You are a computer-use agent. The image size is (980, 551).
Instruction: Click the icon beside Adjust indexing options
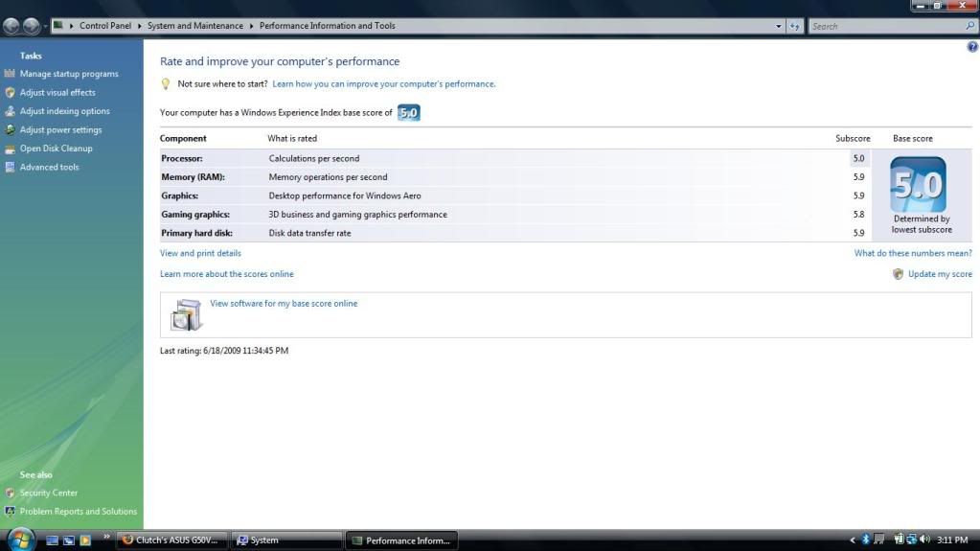pyautogui.click(x=10, y=111)
